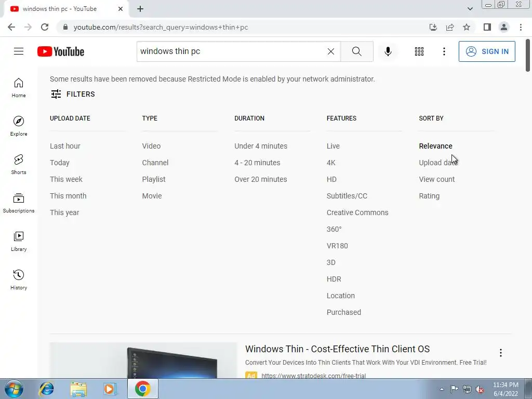
Task: Click the magnifier search button
Action: 356,51
